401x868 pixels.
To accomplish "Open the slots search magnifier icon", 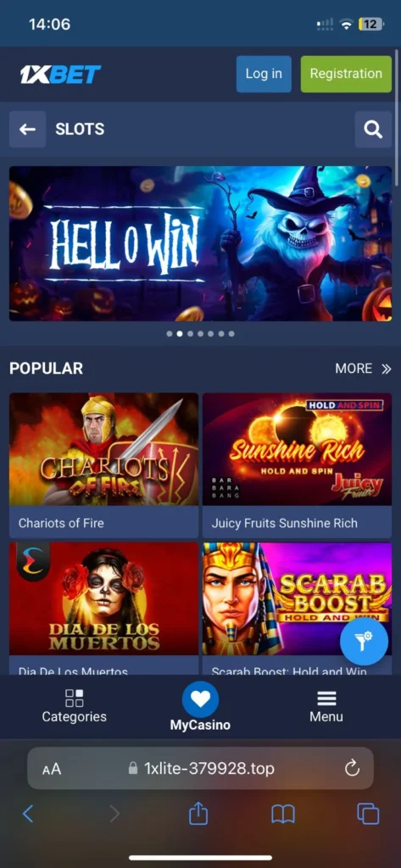I will 373,129.
